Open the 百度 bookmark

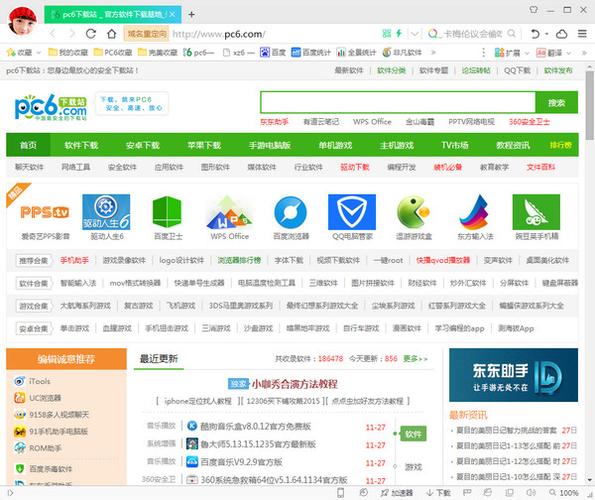point(273,52)
